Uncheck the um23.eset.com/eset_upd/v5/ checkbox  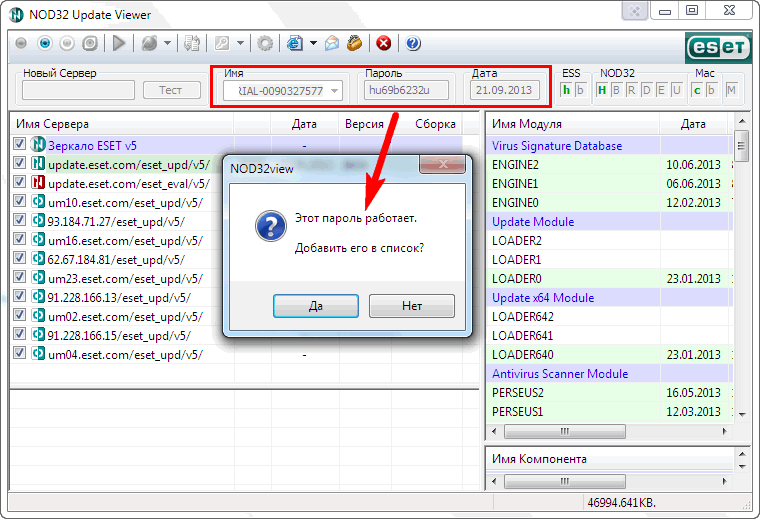tap(19, 277)
